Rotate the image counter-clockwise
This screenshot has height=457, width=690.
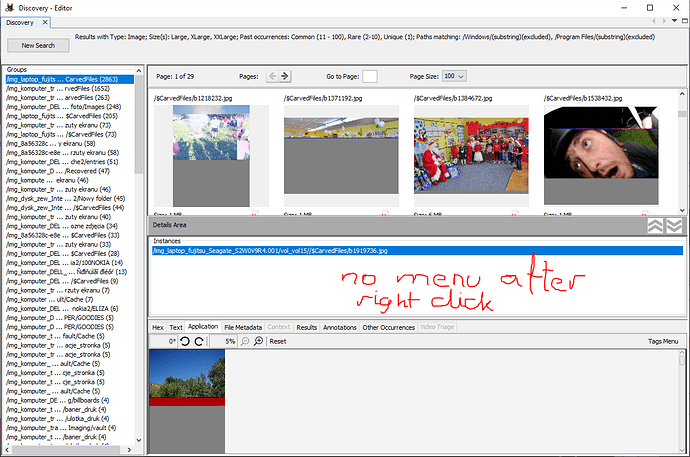[x=185, y=341]
